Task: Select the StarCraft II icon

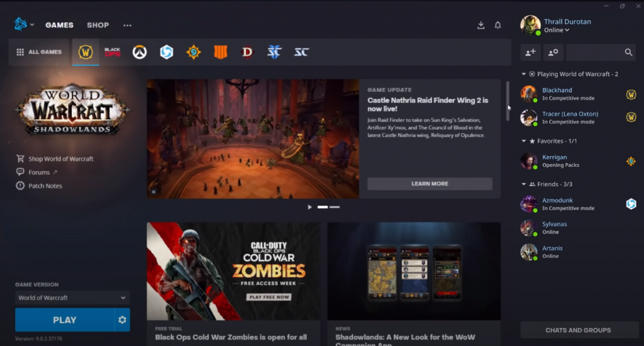Action: (274, 52)
